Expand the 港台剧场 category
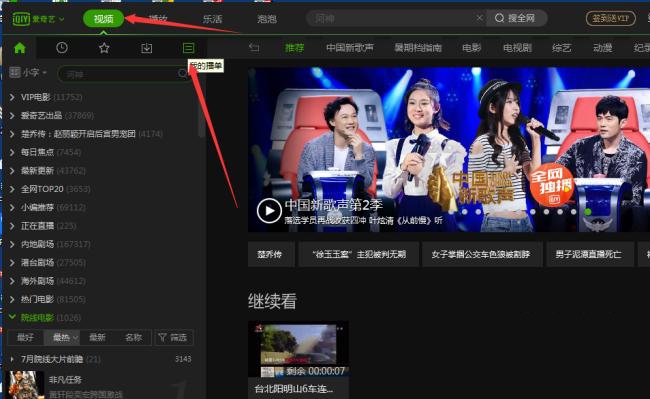Viewport: 650px width, 399px height. 12,262
